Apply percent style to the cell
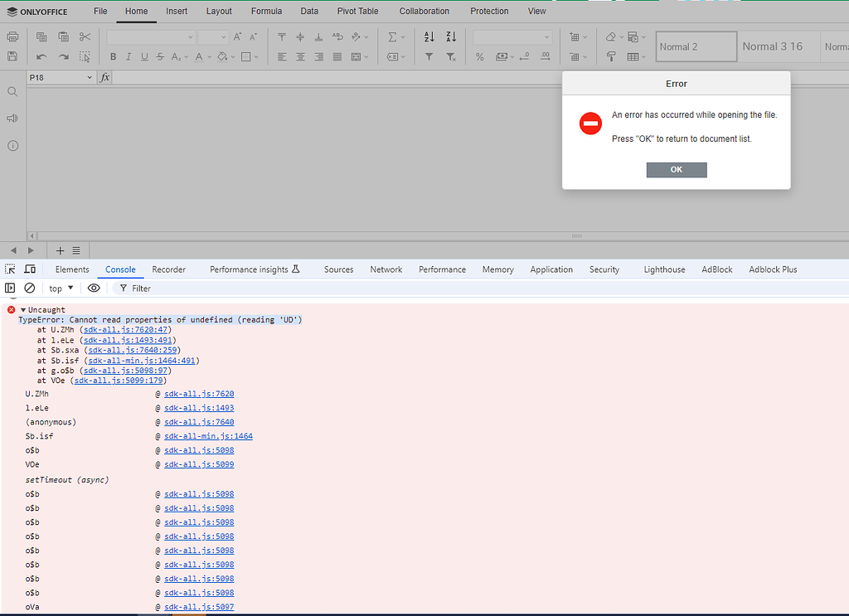 [479, 56]
